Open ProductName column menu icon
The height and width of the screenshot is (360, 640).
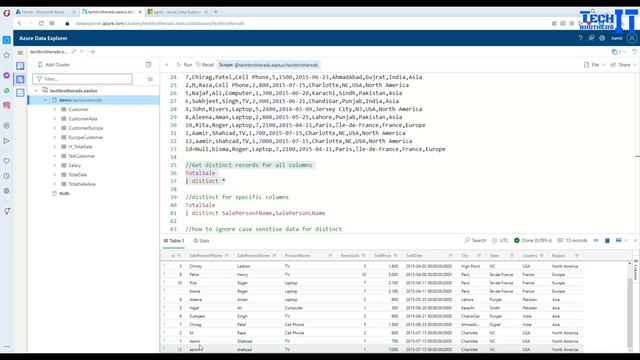330,256
